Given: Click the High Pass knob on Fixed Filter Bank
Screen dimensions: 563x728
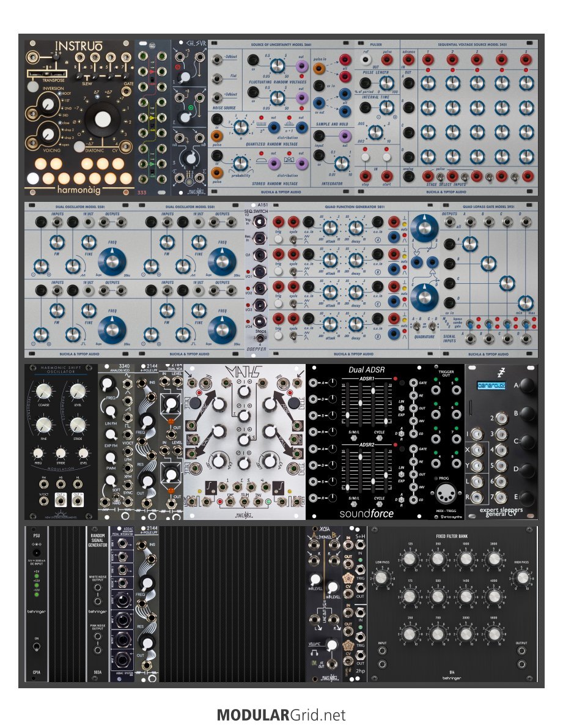Looking at the screenshot, I should (x=522, y=577).
